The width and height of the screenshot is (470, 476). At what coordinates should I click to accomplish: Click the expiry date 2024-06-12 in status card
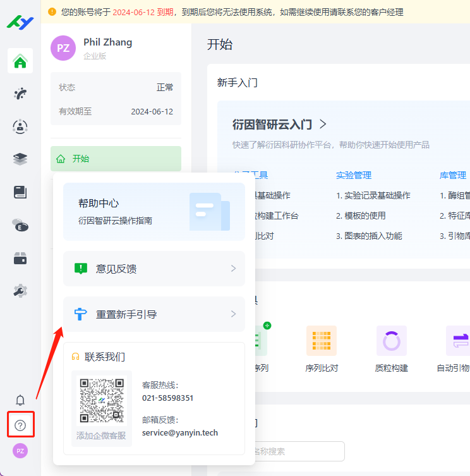tap(152, 111)
